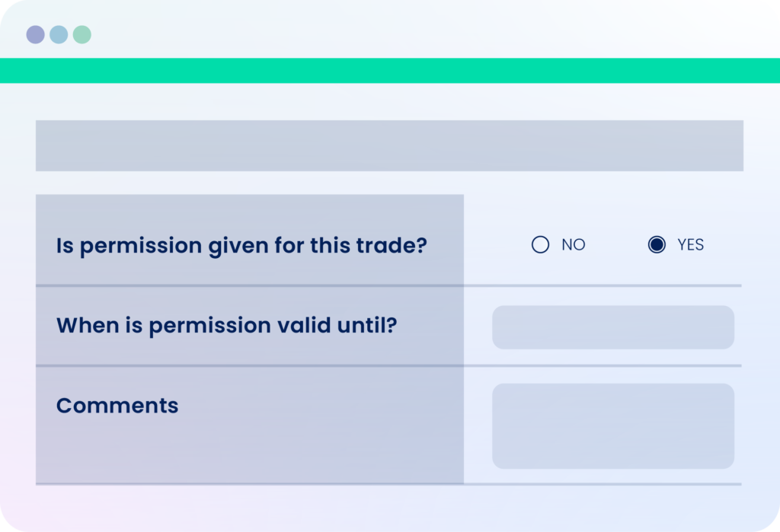Click the YES text label

690,244
